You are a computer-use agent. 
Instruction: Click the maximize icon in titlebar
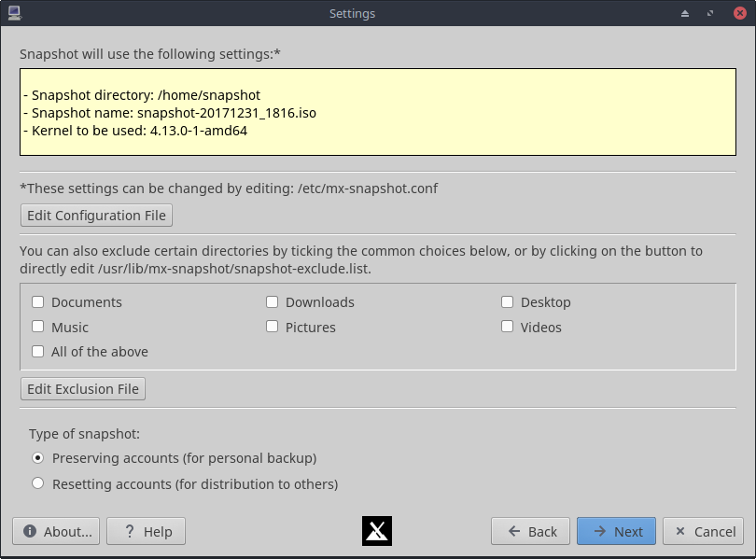[x=710, y=14]
